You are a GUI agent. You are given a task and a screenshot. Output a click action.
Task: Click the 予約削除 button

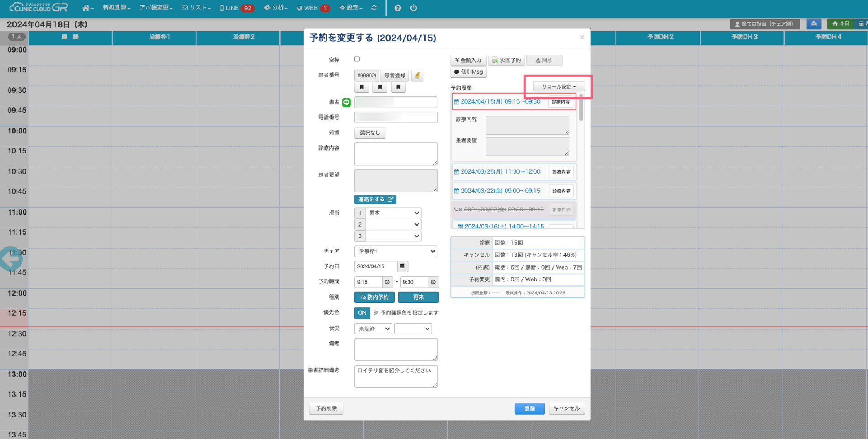[326, 409]
